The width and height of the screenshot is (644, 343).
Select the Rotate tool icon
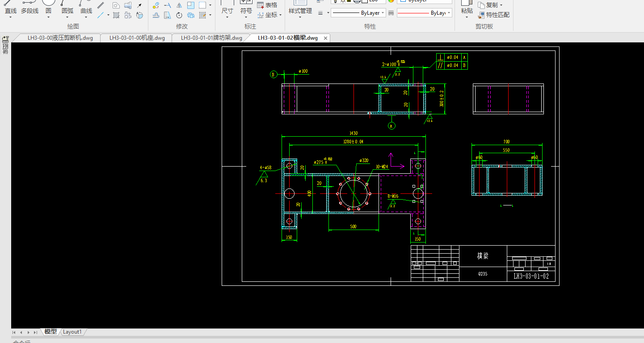179,15
